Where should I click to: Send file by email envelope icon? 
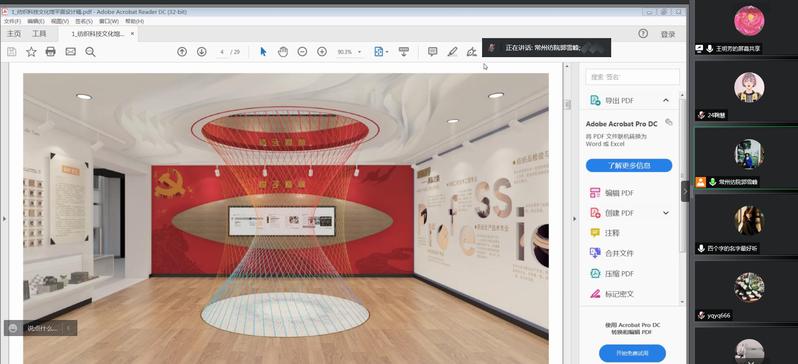(x=70, y=51)
